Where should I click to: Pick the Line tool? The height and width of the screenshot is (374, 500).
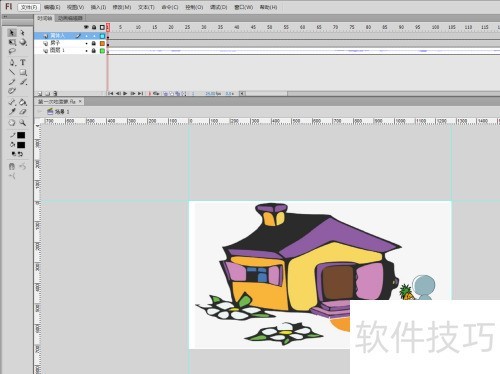(x=12, y=72)
